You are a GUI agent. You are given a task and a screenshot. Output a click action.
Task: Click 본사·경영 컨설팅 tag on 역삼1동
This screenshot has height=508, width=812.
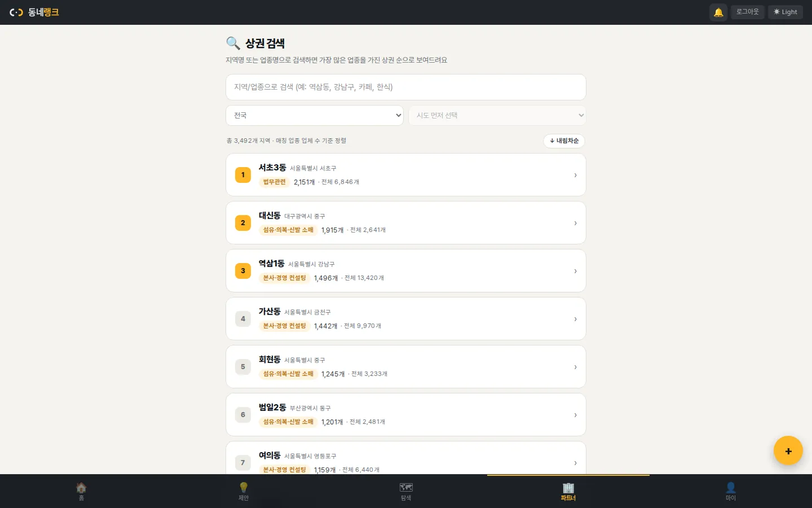284,278
